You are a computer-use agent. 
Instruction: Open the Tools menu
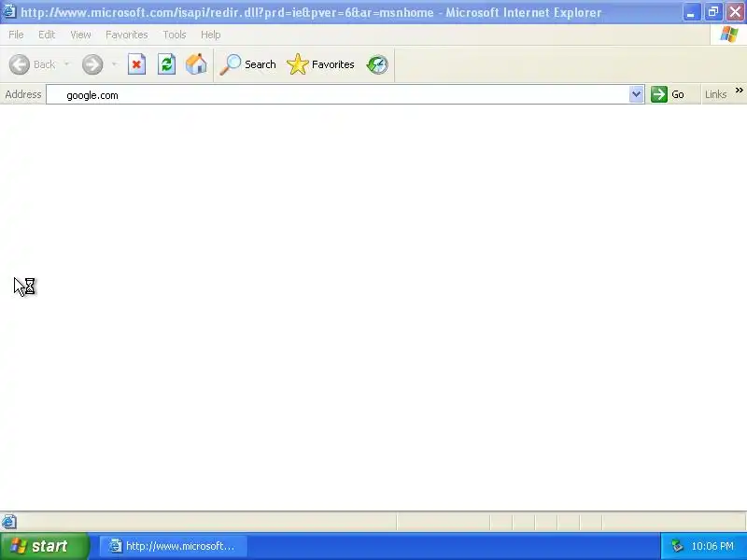click(x=175, y=35)
